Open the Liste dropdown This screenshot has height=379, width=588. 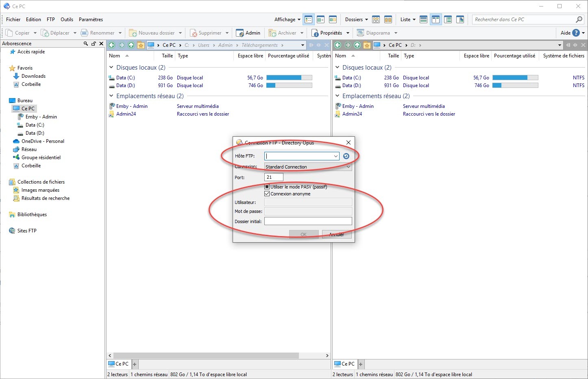408,20
